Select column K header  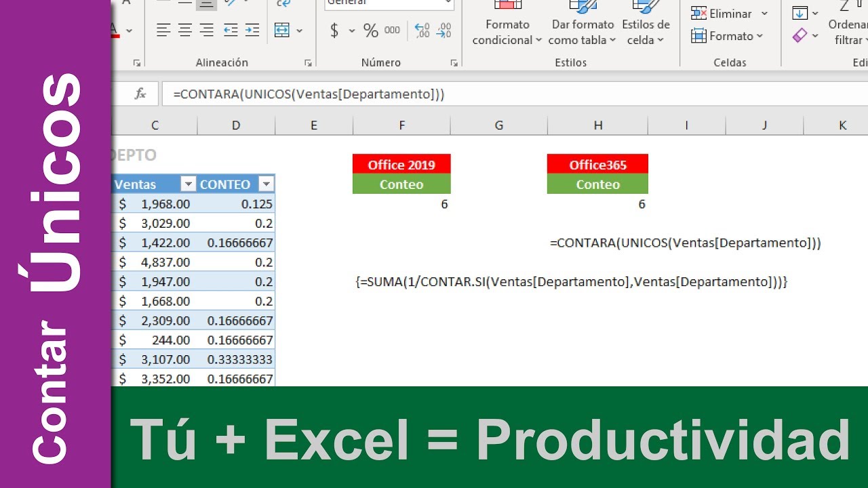coord(842,125)
